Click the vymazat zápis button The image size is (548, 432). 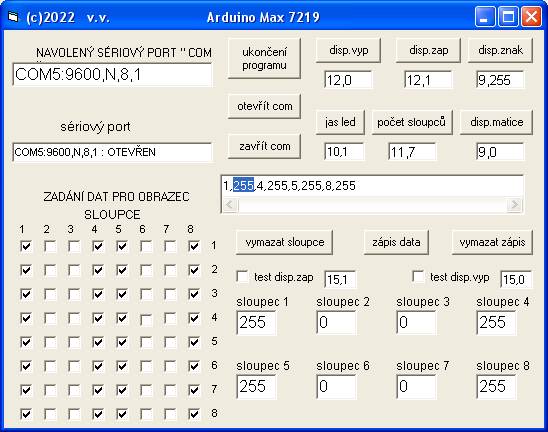click(x=492, y=242)
